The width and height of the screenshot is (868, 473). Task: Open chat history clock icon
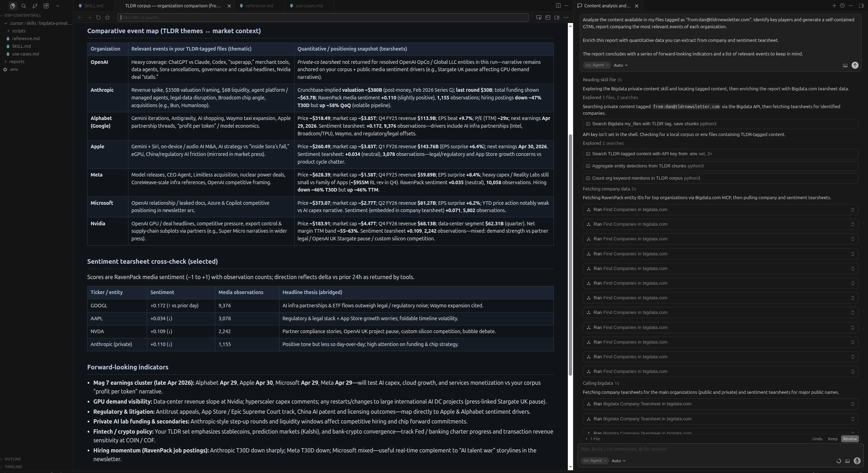[x=842, y=6]
